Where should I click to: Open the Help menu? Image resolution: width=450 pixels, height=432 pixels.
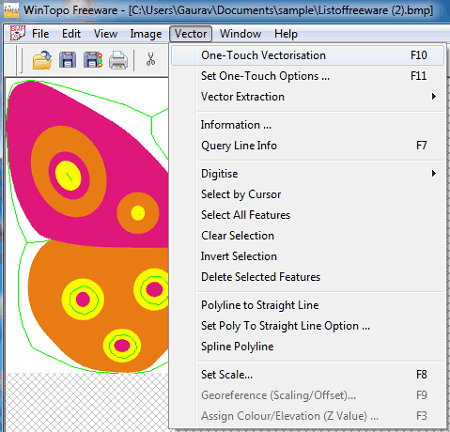tap(286, 34)
